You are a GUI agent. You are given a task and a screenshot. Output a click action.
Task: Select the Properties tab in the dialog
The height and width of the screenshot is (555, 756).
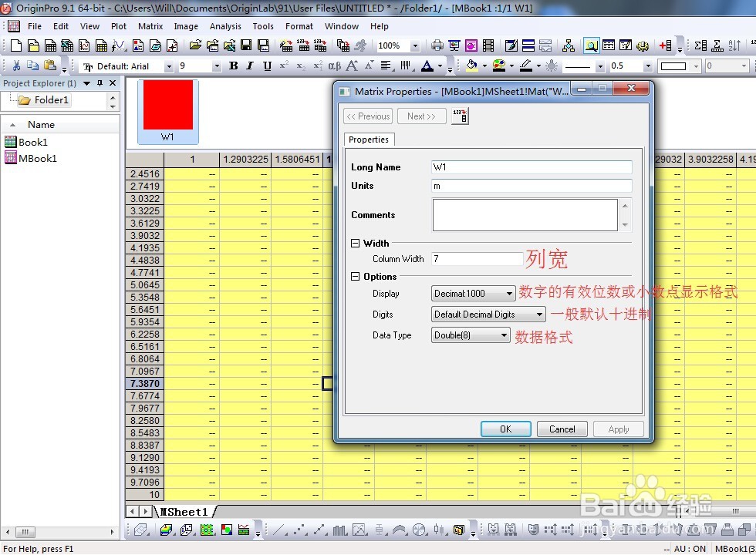click(369, 140)
